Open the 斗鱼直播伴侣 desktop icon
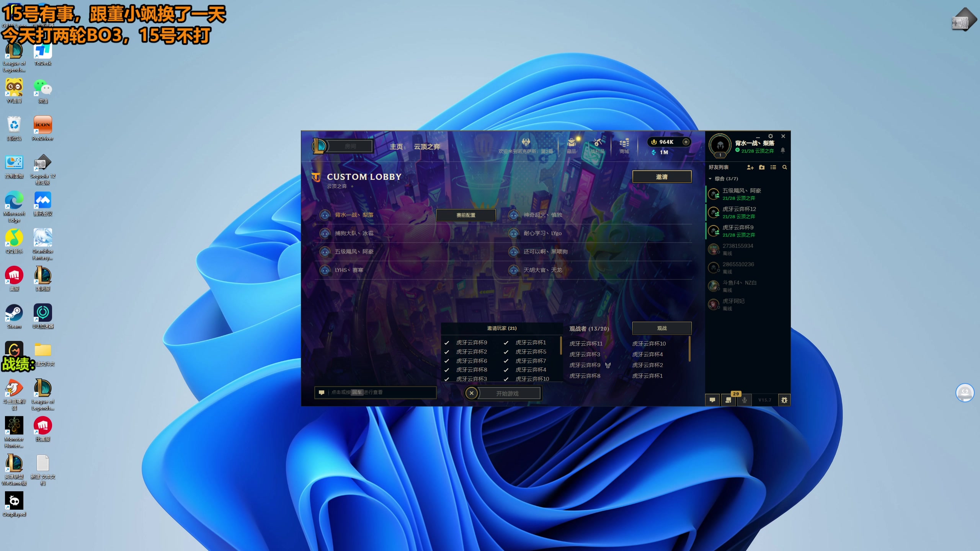 14,395
